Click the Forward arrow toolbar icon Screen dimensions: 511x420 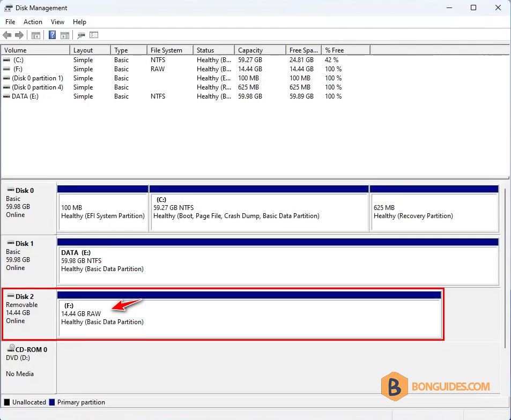(19, 35)
